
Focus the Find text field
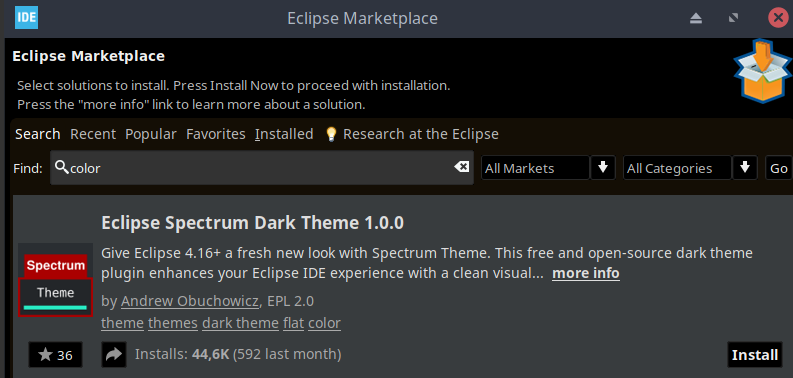pyautogui.click(x=262, y=167)
